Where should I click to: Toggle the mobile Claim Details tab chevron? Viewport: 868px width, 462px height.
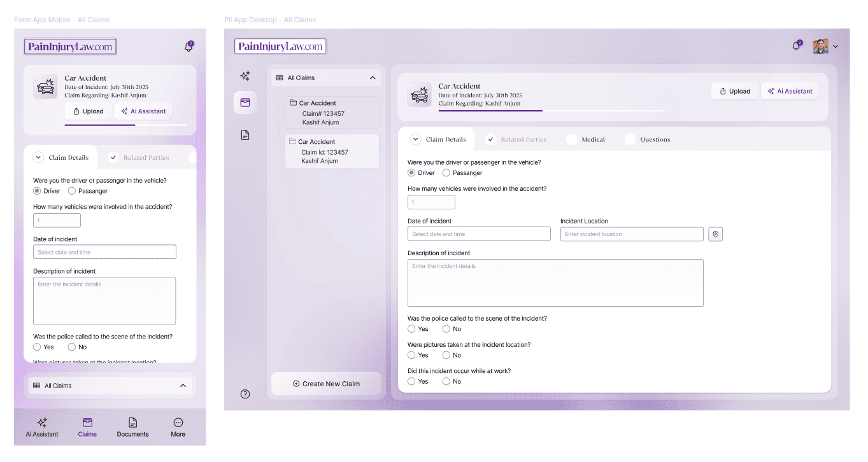click(38, 157)
